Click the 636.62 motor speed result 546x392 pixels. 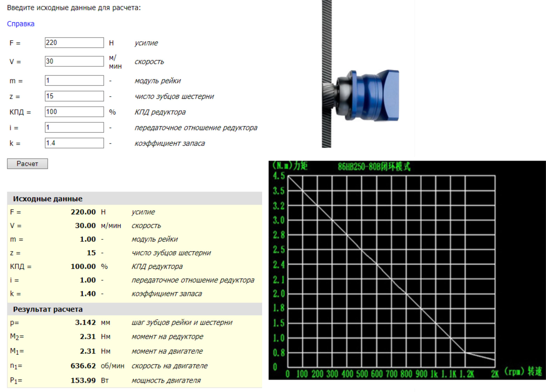coord(83,366)
